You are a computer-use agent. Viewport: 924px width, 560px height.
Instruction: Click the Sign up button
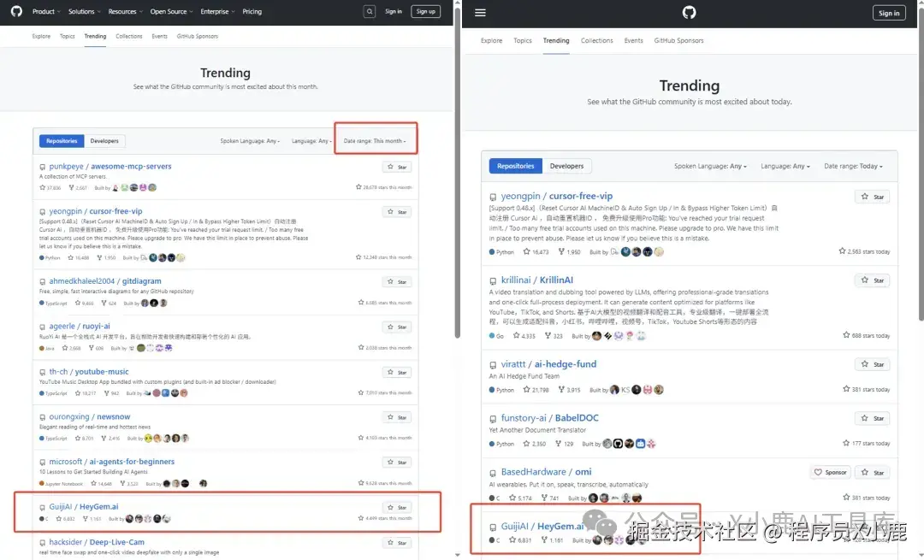(425, 11)
